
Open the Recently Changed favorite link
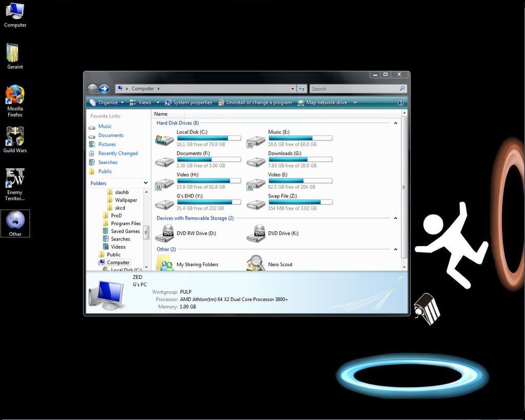[x=118, y=153]
